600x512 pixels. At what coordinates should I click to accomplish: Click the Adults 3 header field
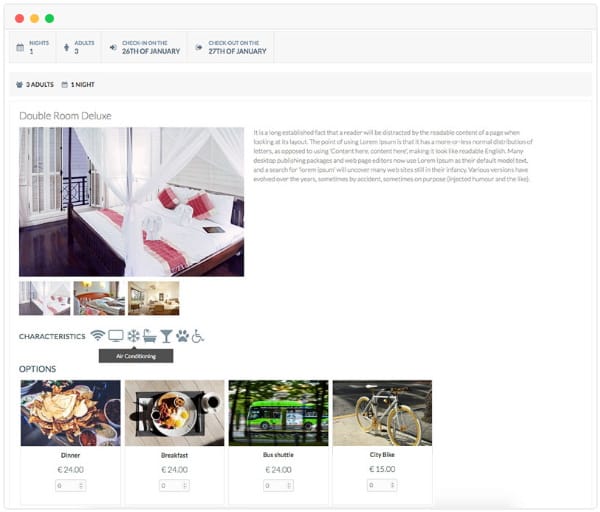tap(79, 47)
